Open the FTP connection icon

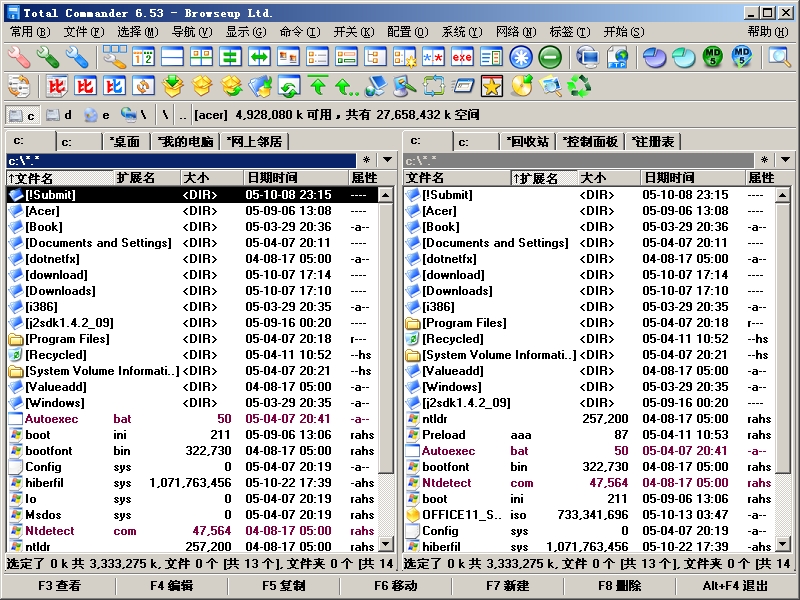(617, 57)
